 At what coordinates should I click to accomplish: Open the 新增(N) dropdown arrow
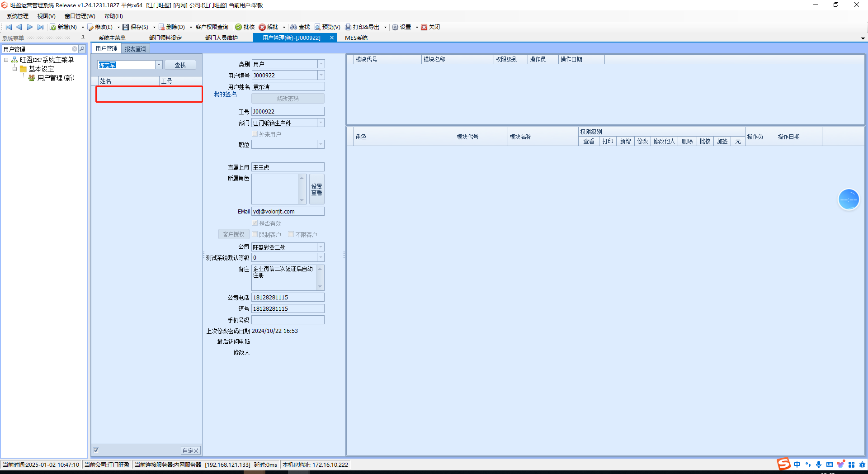click(83, 27)
